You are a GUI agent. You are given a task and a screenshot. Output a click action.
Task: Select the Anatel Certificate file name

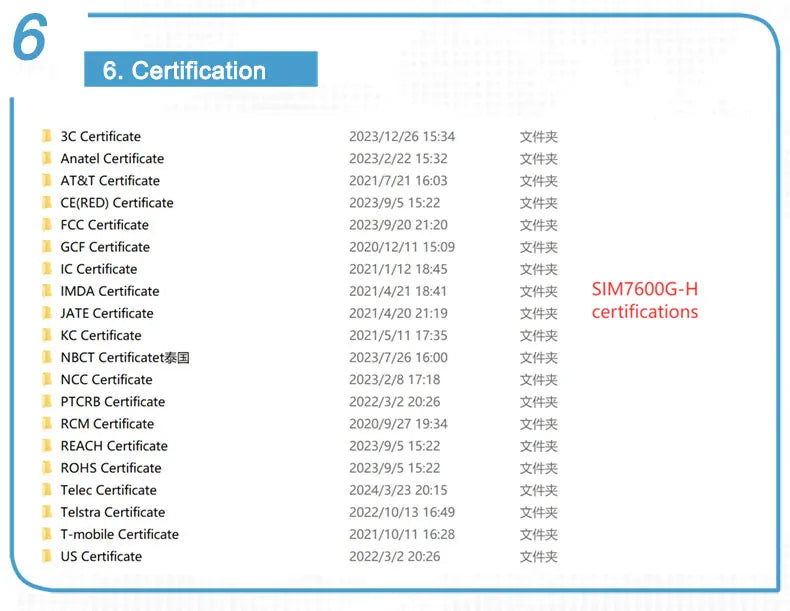pyautogui.click(x=112, y=159)
